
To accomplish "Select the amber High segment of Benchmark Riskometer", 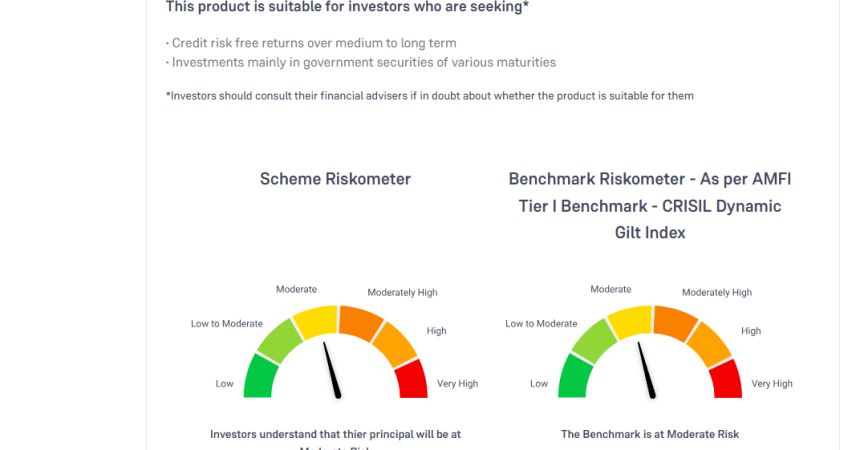I will tap(709, 344).
